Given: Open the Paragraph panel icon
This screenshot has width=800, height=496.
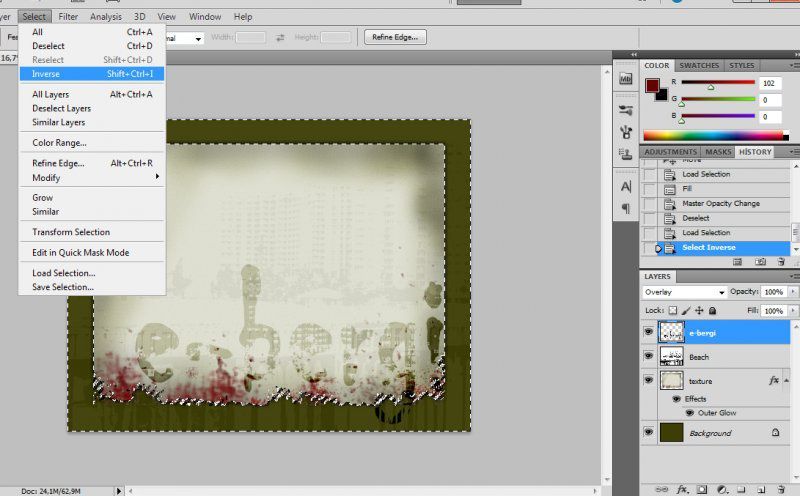Looking at the screenshot, I should coord(626,209).
